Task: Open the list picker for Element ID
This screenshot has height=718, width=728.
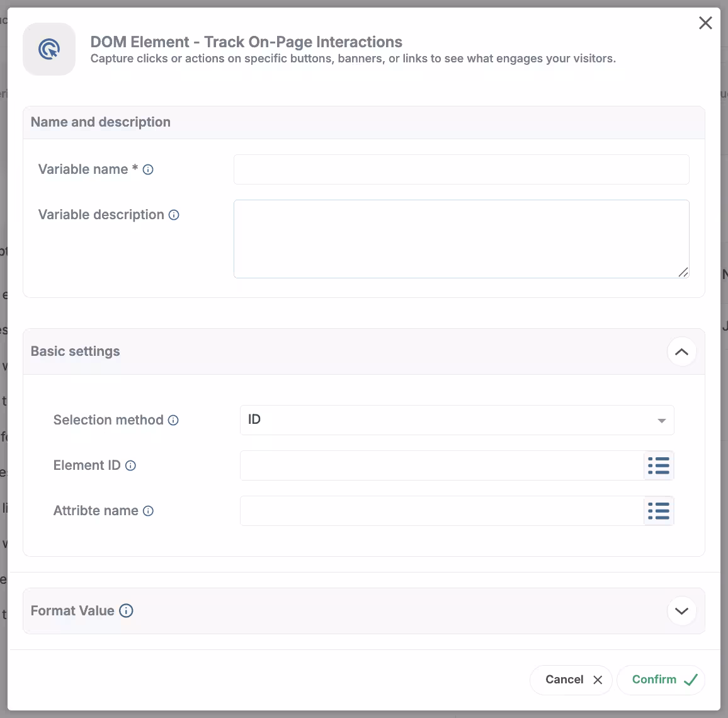Action: pyautogui.click(x=659, y=465)
